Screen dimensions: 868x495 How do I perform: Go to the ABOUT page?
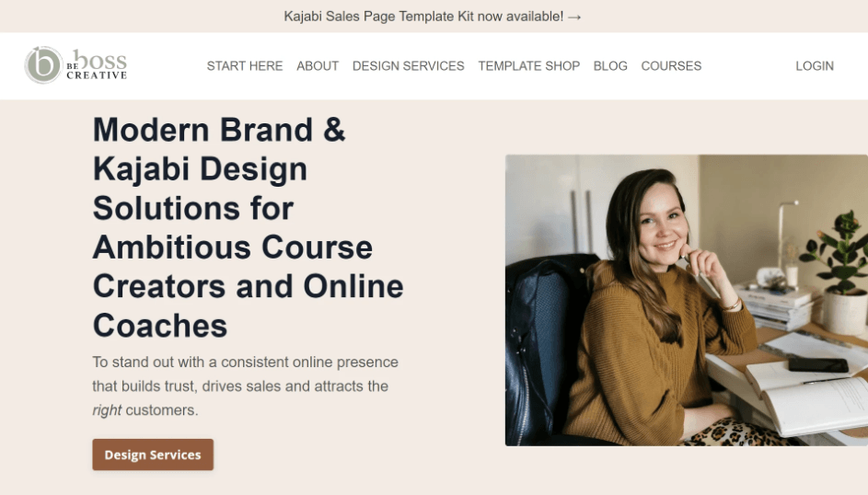[x=318, y=66]
